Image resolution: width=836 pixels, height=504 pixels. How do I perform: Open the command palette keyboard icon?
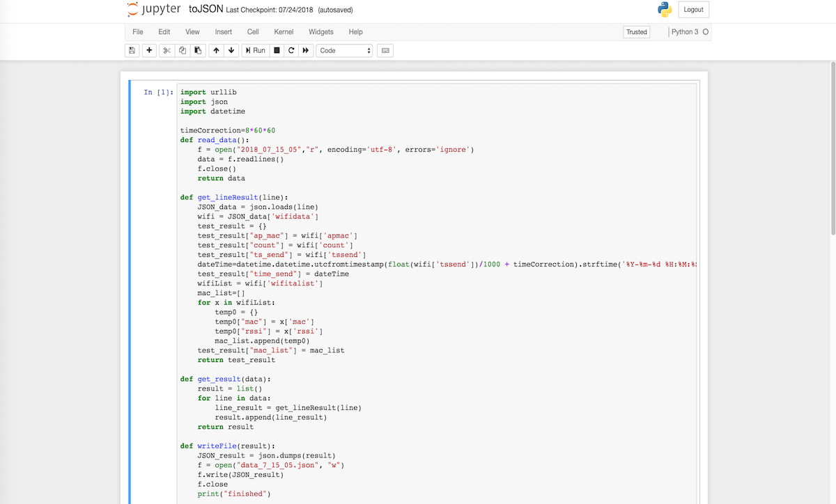[x=385, y=51]
